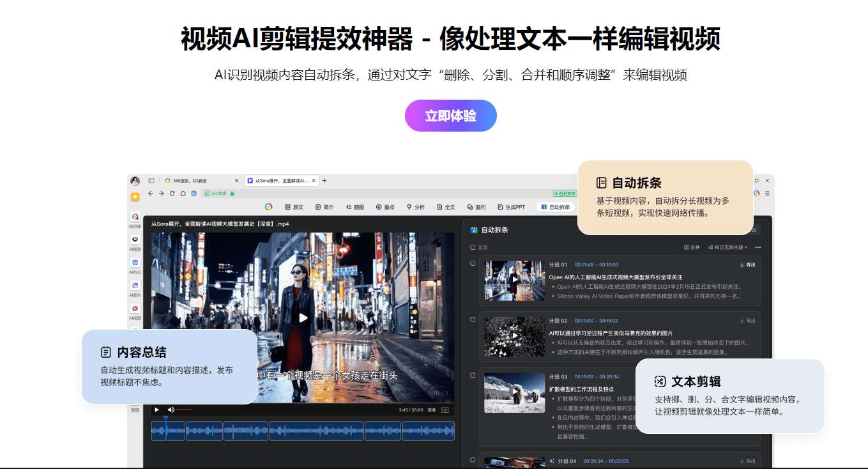The width and height of the screenshot is (868, 469).
Task: Check the box for 分段 03
Action: pos(473,375)
